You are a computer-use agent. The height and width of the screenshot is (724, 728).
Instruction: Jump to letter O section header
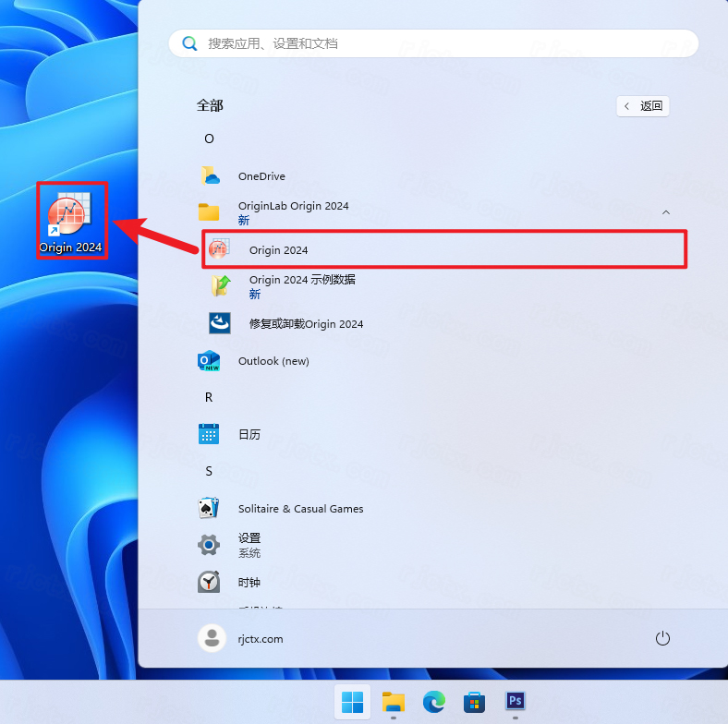pos(209,139)
